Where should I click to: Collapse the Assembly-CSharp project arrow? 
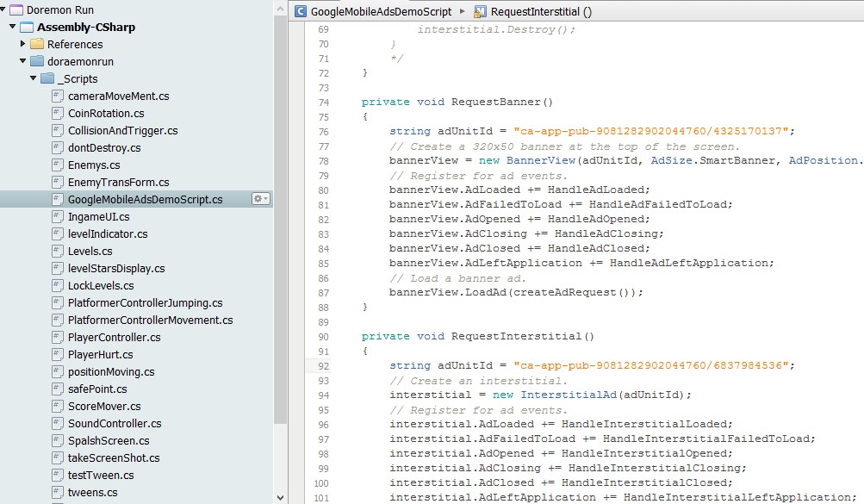(14, 27)
